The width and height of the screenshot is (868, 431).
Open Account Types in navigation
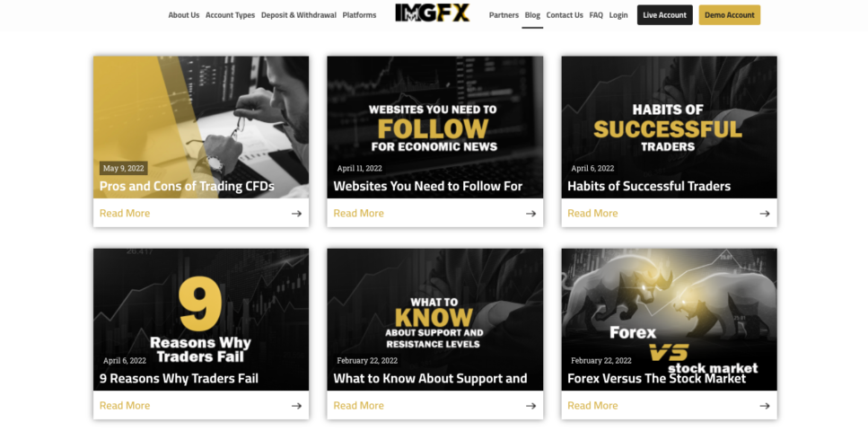(231, 15)
